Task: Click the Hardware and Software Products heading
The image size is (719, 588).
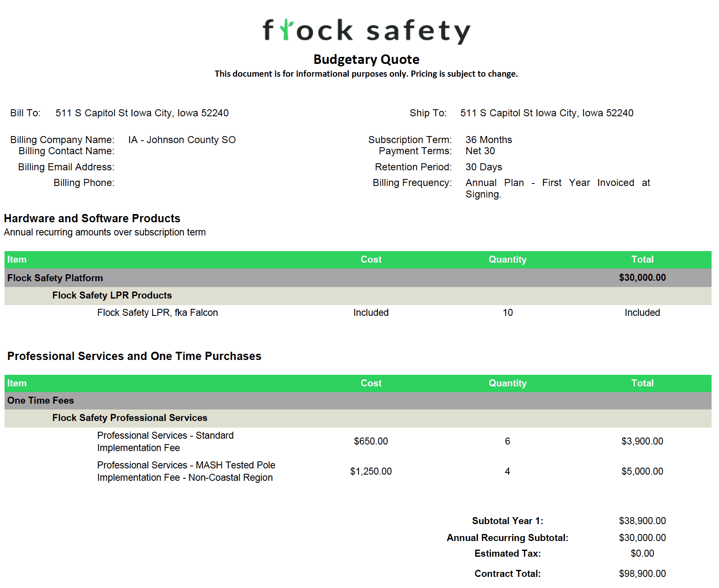Action: tap(92, 218)
